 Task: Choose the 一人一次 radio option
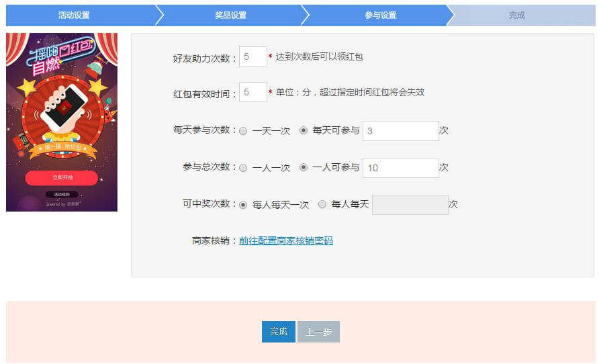[243, 168]
